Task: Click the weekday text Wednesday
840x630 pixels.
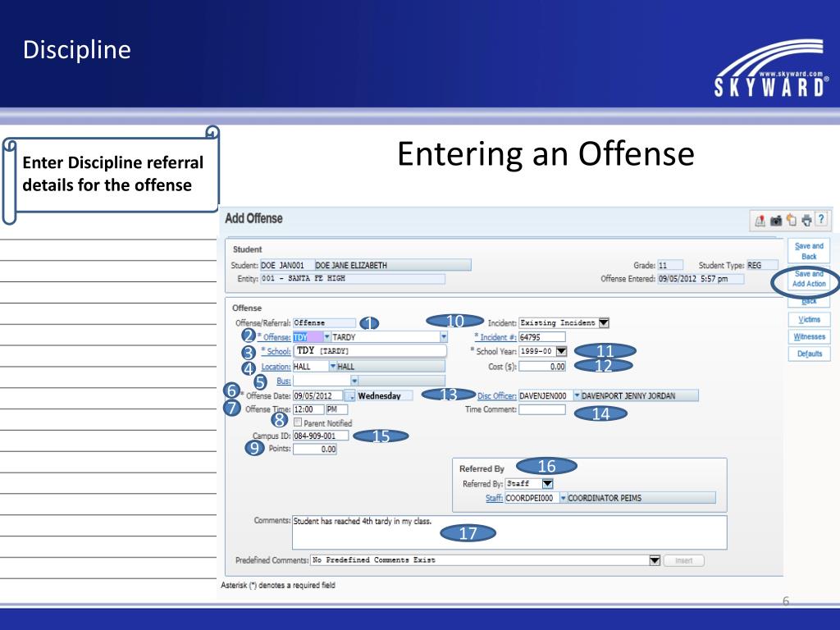Action: pos(379,396)
